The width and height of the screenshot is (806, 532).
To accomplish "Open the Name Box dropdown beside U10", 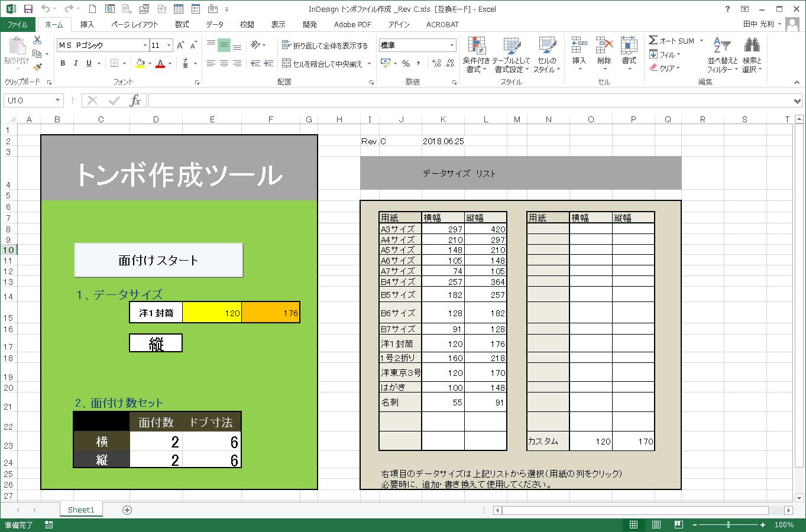I will pyautogui.click(x=57, y=100).
